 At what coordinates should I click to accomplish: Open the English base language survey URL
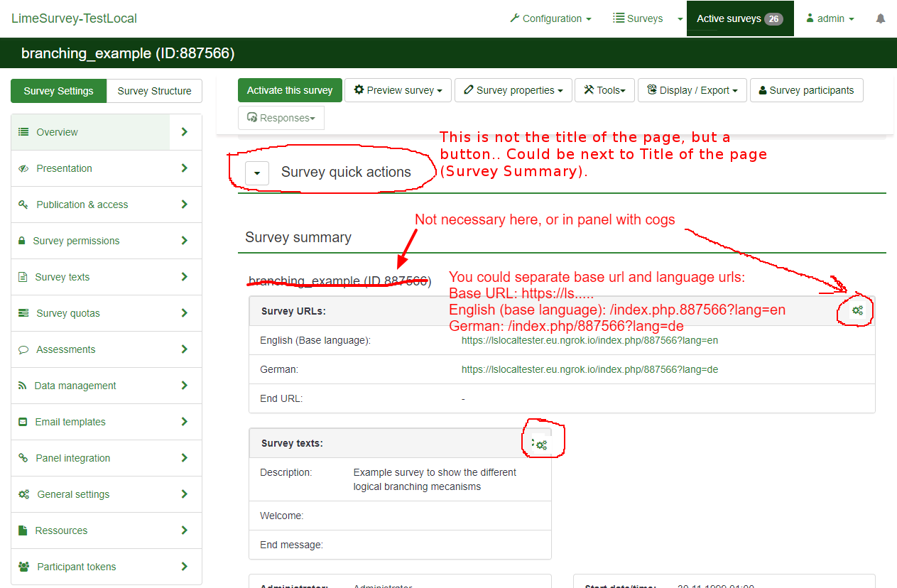pos(589,340)
